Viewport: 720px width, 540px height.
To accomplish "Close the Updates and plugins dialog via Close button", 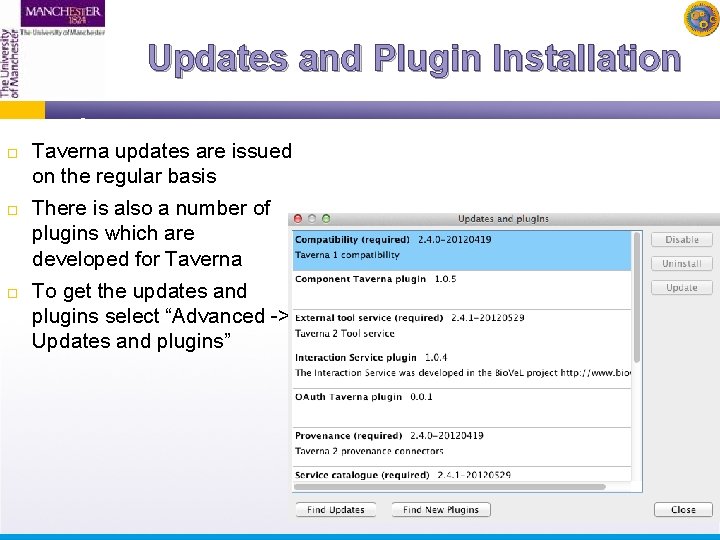I will tap(683, 510).
